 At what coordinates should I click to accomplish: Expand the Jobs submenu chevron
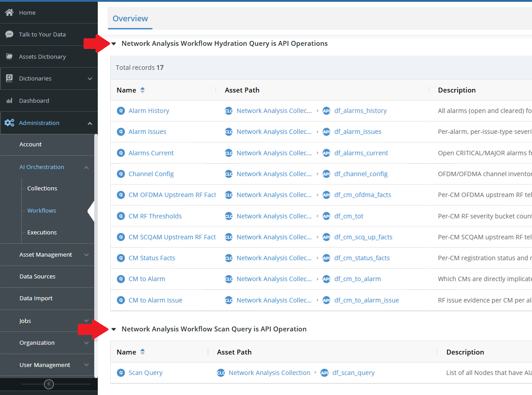87,321
